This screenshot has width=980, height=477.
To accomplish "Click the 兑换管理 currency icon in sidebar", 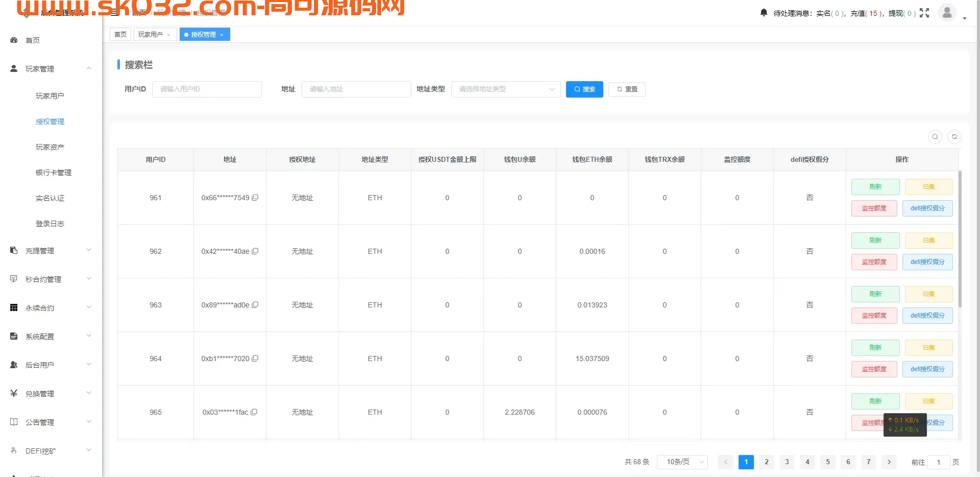I will click(x=13, y=393).
